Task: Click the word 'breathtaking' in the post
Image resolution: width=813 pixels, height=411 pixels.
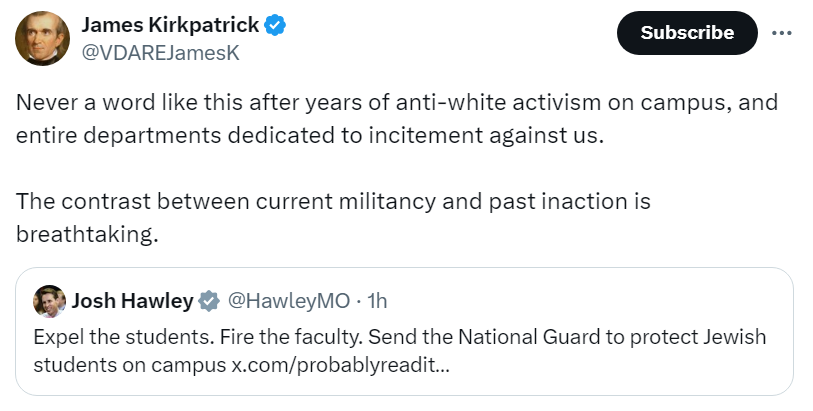Action: (88, 233)
